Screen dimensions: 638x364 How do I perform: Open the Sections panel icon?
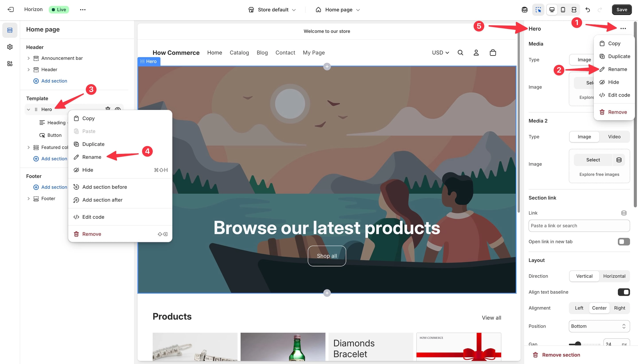tap(10, 30)
